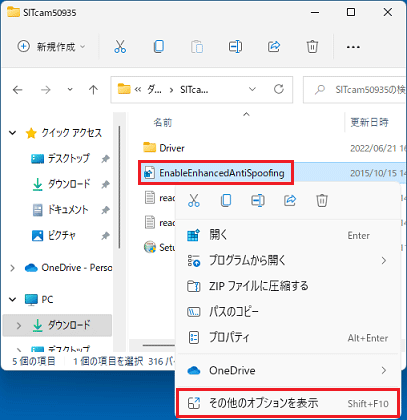Click the Share icon in the context menu
The width and height of the screenshot is (407, 420).
290,200
